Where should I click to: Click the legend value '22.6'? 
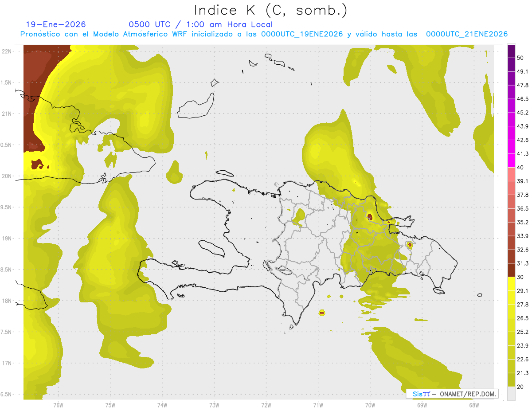click(523, 360)
